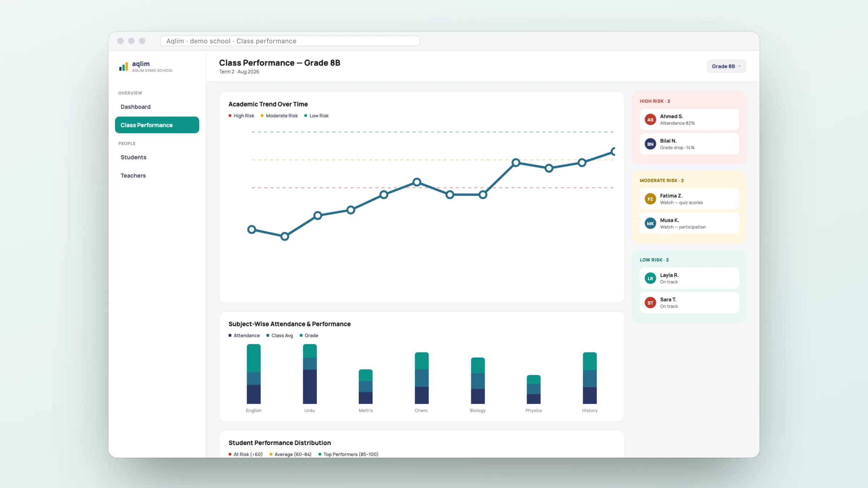Viewport: 868px width, 488px height.
Task: Open the Teachers page
Action: coord(157,176)
